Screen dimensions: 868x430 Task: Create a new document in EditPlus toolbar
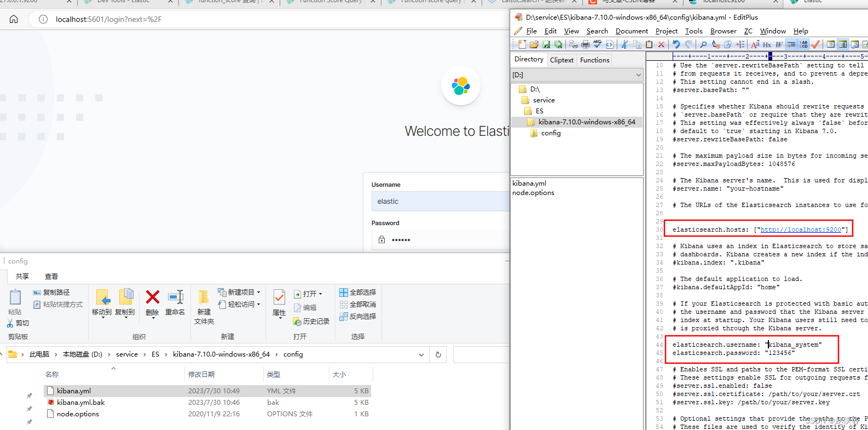coord(522,44)
